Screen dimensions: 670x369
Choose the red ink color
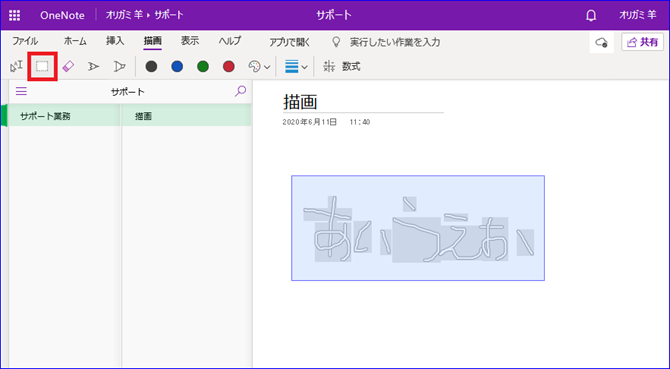coord(229,66)
